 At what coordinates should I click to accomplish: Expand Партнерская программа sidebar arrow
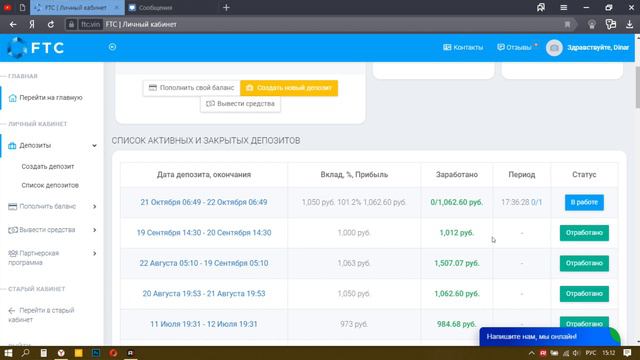pyautogui.click(x=94, y=253)
